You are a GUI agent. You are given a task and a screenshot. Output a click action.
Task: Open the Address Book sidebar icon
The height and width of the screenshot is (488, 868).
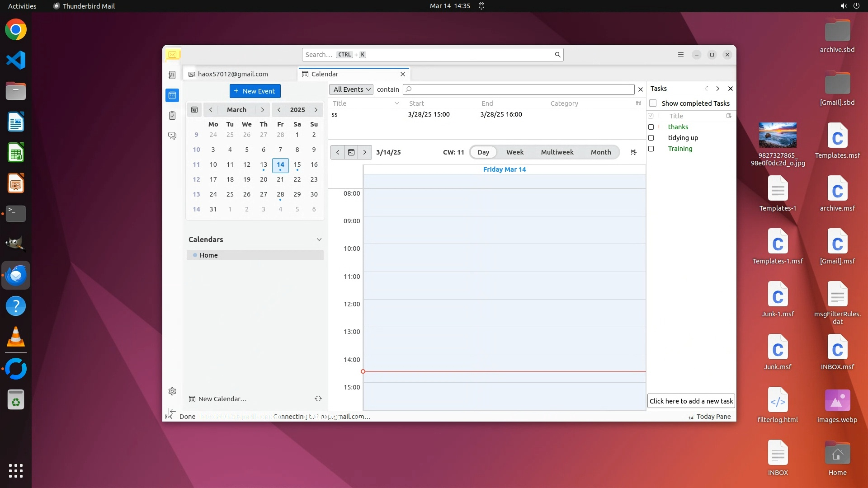click(x=172, y=75)
